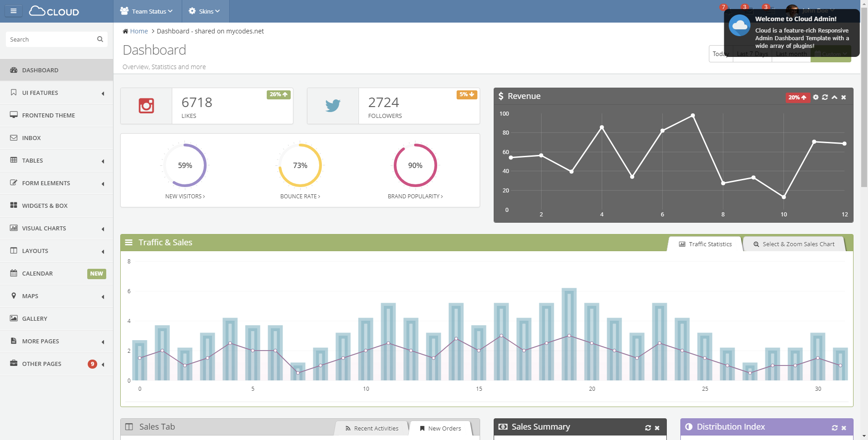Click the 20% up badge in Revenue
This screenshot has height=440, width=868.
point(797,98)
